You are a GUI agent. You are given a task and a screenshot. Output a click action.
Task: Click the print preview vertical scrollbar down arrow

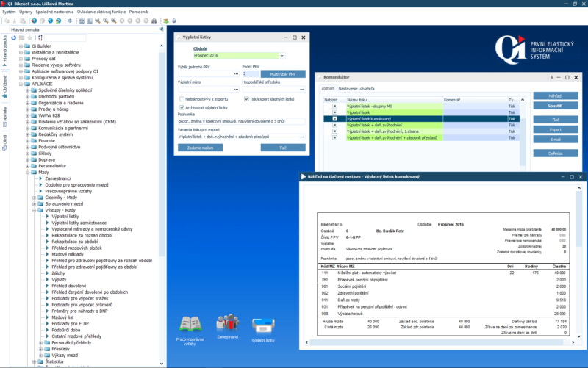tap(579, 336)
